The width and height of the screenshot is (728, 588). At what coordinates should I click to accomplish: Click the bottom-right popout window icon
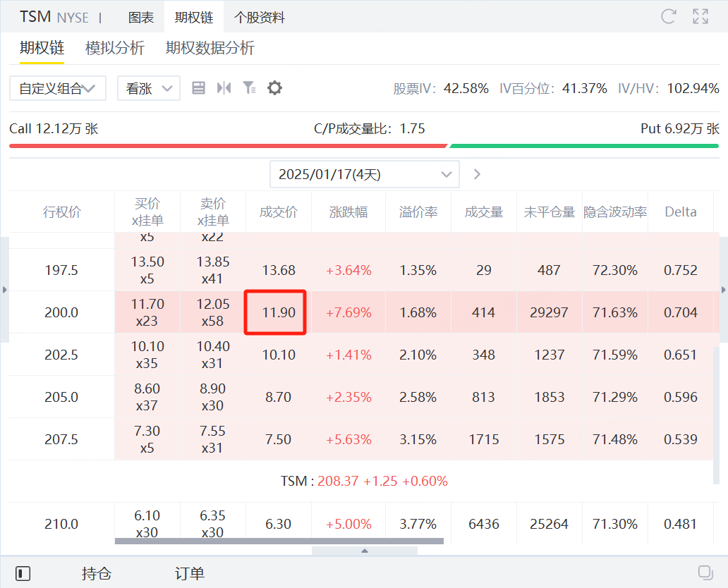pyautogui.click(x=705, y=572)
